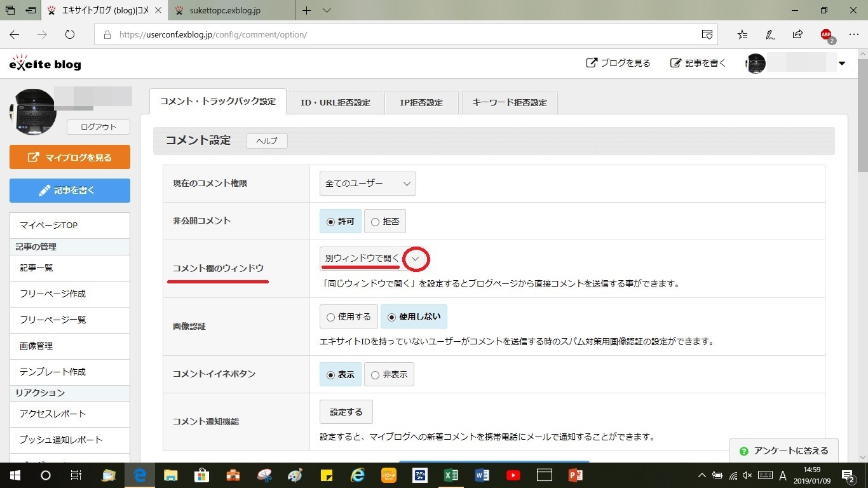Click orange マイブログを見る button
Screen dimensions: 868x488
click(x=70, y=157)
